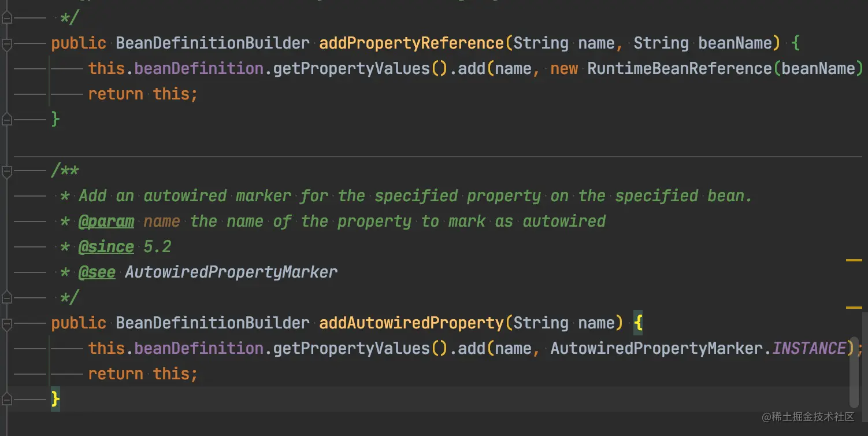Click beanDefinition field in the AutowiredPropertyMarker.INSTANCE line
868x436 pixels.
click(x=199, y=349)
